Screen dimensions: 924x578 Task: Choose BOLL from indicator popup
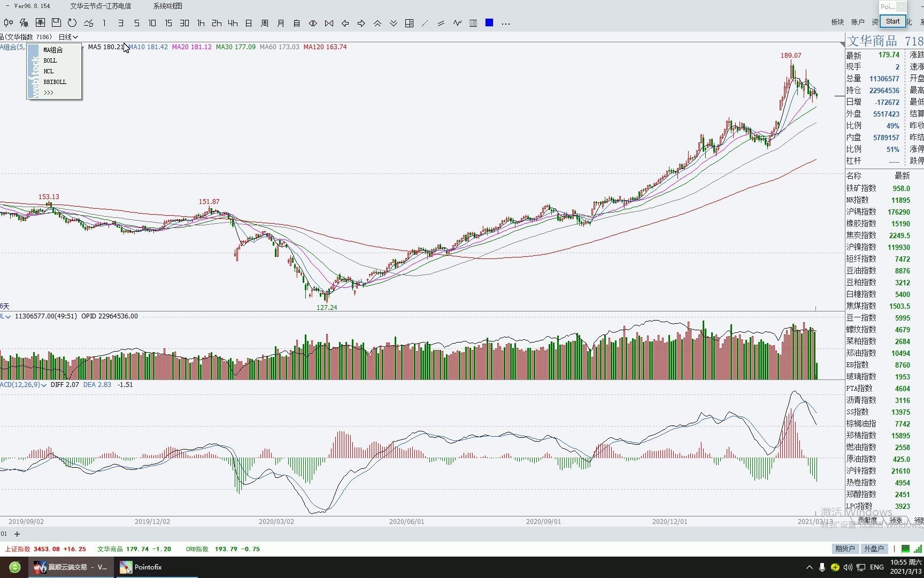coord(50,60)
